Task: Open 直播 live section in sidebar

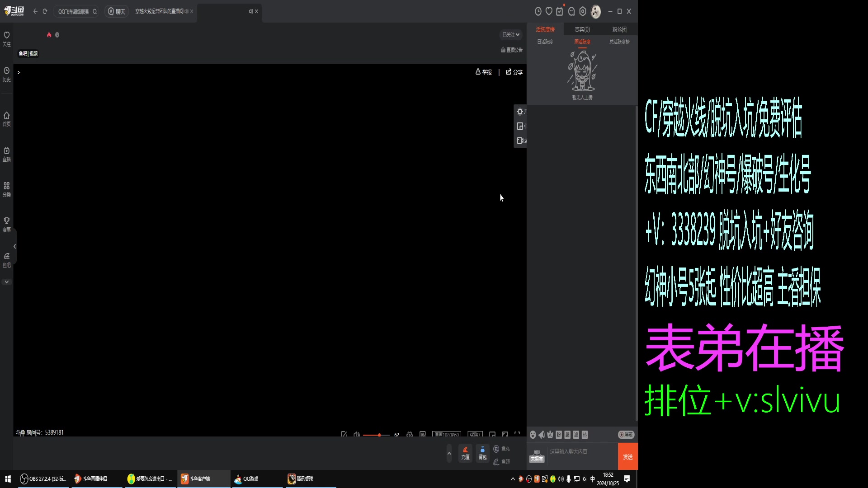Action: [x=6, y=155]
